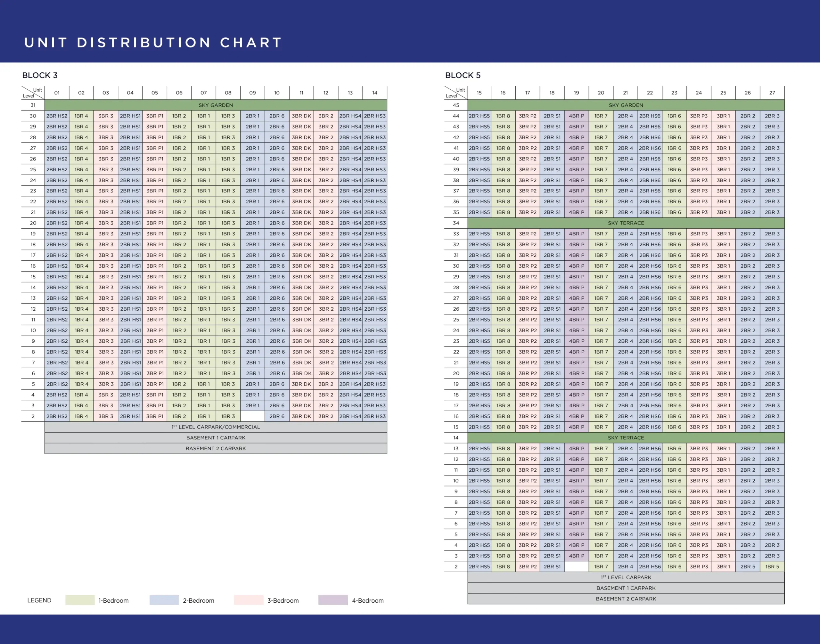Click level 45 label in Block 5

[x=456, y=105]
